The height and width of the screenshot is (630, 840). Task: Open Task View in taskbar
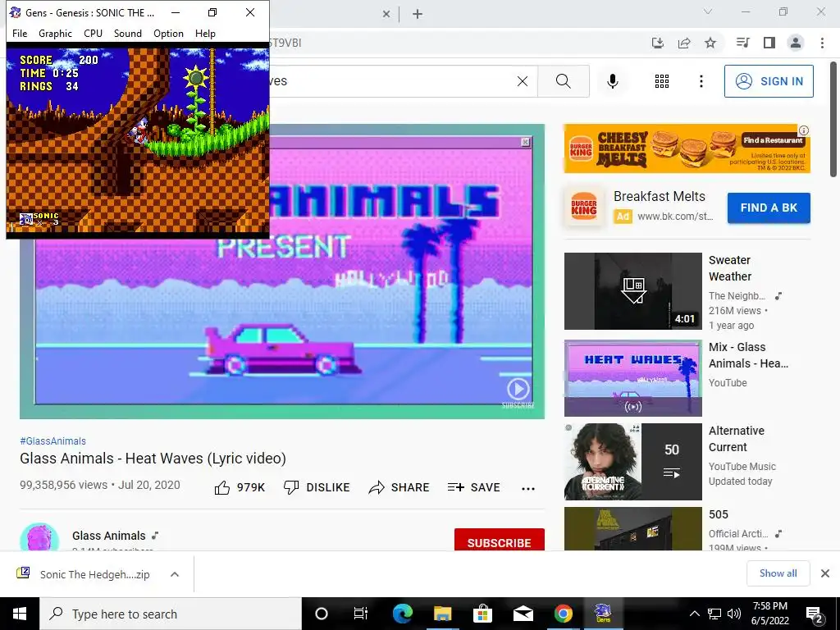[x=361, y=614]
